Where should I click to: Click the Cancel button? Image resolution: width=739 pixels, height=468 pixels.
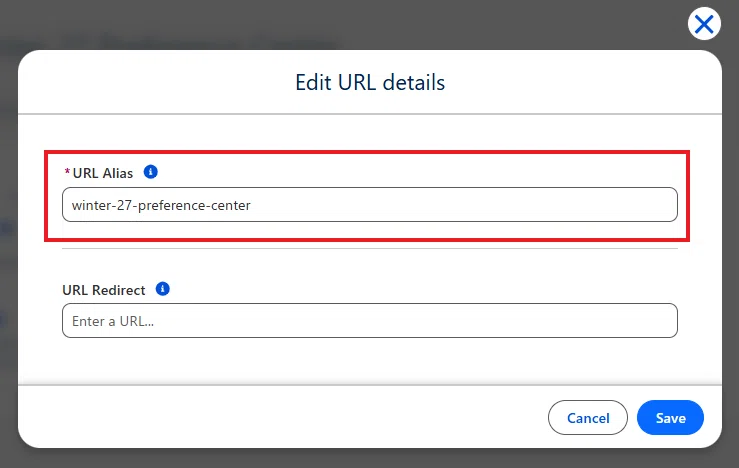588,418
